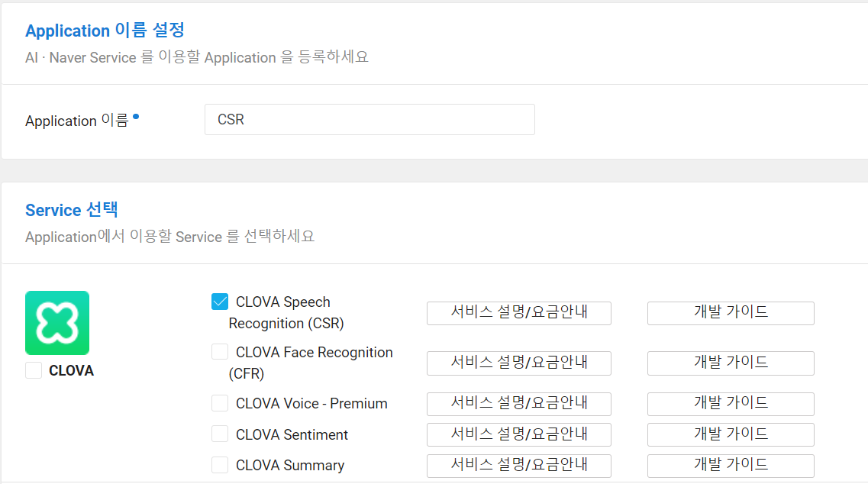
Task: Tick the CLOVA Sentiment checkbox
Action: point(220,434)
